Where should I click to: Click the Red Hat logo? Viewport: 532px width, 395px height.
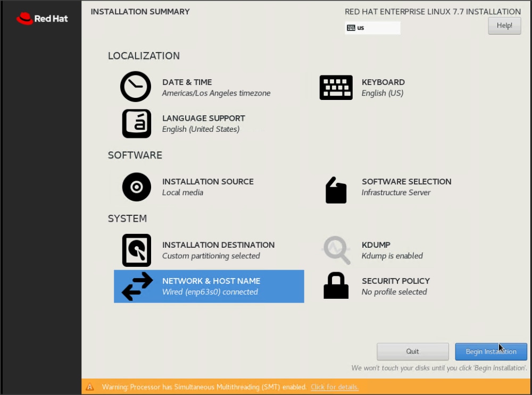click(x=42, y=19)
